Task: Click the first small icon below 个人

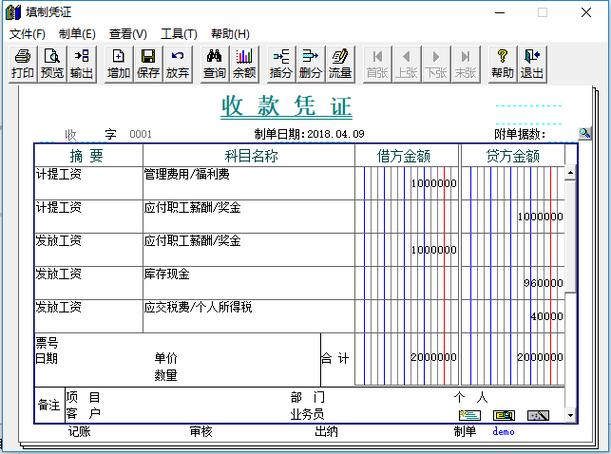Action: [x=470, y=415]
